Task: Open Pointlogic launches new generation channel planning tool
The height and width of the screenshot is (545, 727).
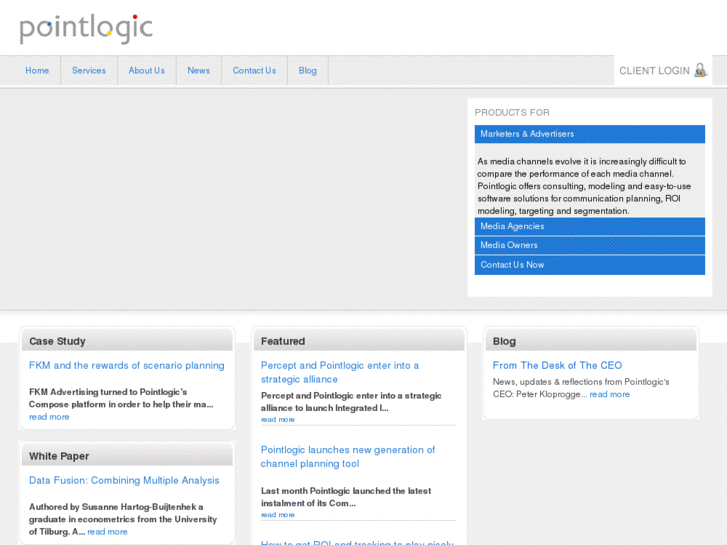Action: tap(348, 457)
